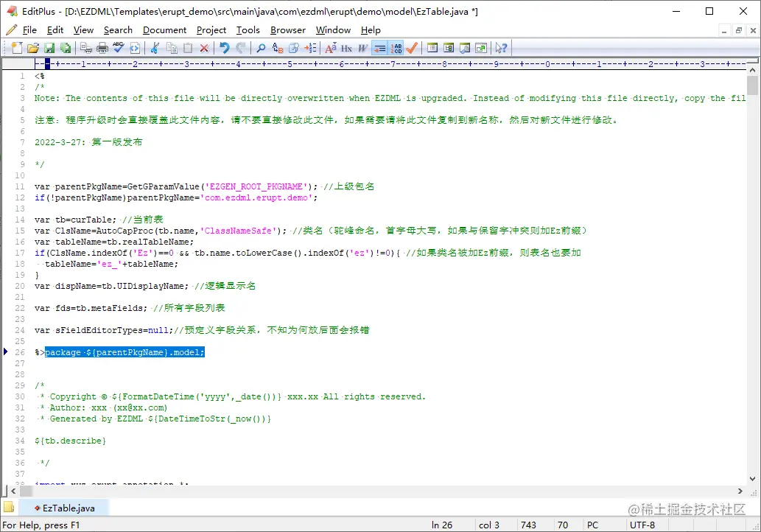Viewport: 761px width, 532px height.
Task: Click the grayed Redo arrow icon
Action: (x=241, y=48)
